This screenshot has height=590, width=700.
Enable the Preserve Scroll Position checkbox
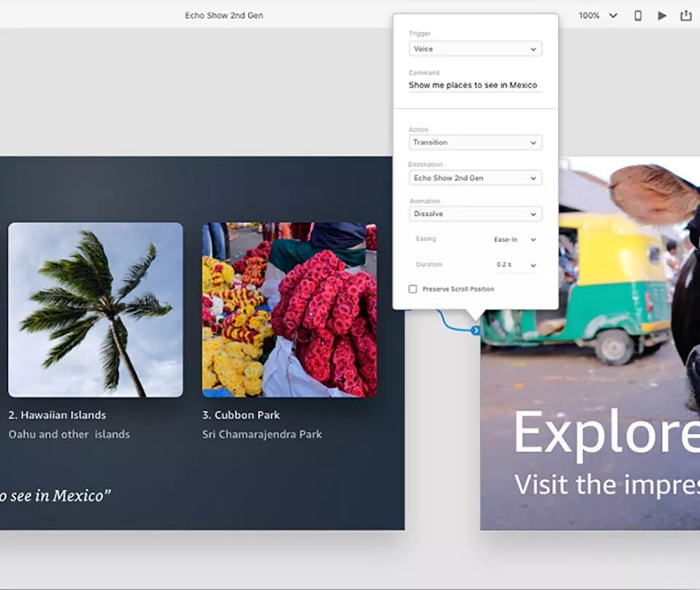413,289
